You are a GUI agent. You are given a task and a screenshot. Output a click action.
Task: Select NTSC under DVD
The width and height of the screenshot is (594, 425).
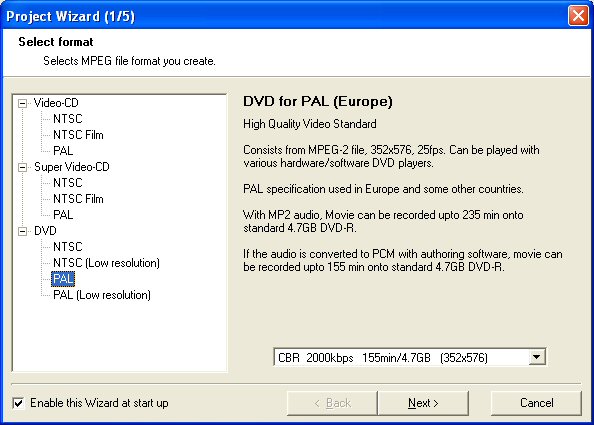[67, 247]
